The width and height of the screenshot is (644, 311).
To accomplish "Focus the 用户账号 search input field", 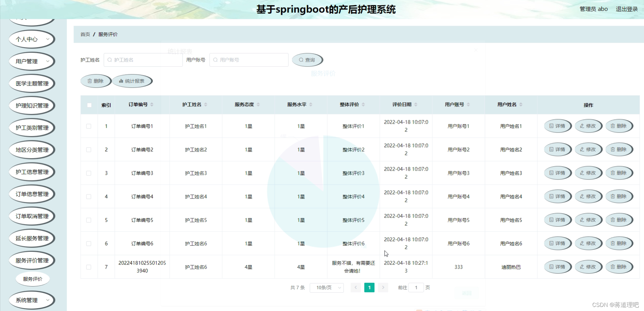I will 249,60.
